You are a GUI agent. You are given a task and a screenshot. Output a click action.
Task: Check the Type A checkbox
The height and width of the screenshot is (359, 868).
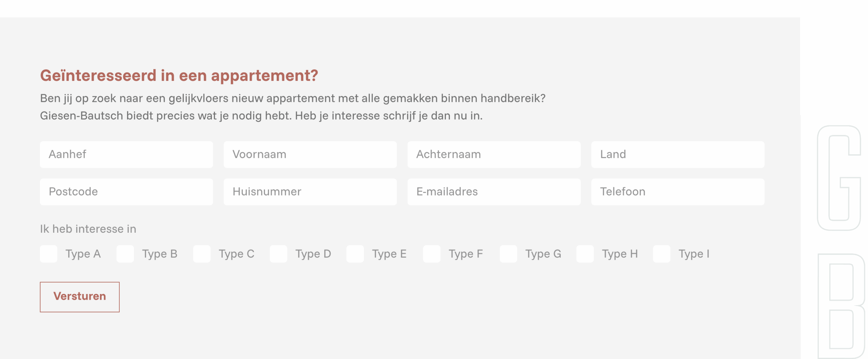pyautogui.click(x=48, y=254)
